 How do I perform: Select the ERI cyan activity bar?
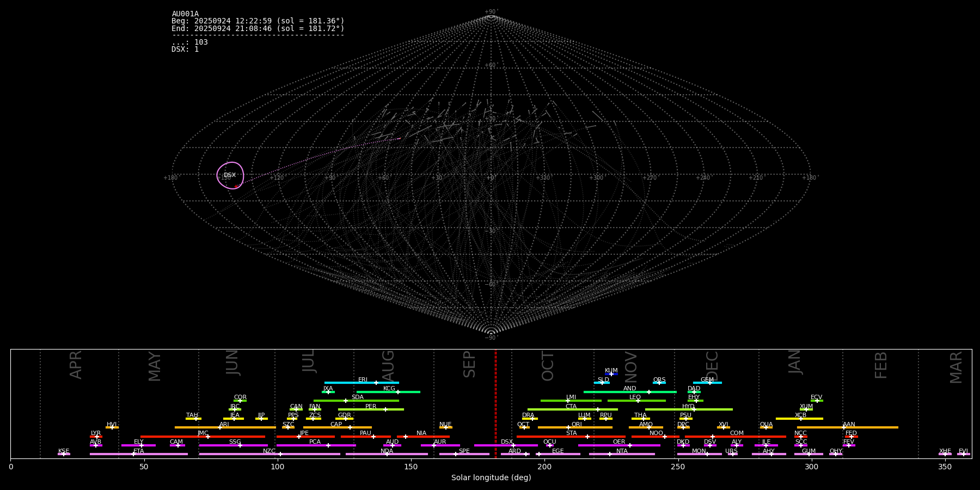click(x=362, y=383)
